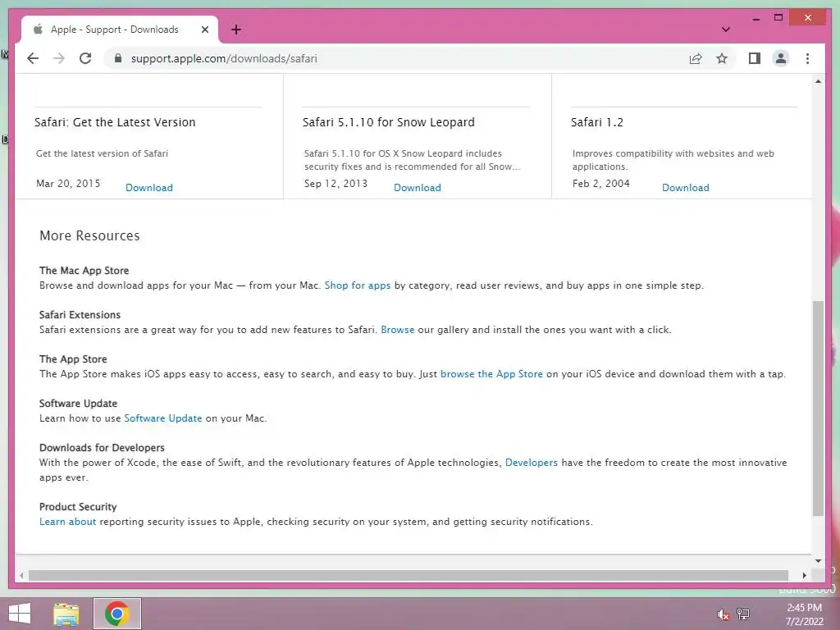
Task: Click Safari: Get the Latest Version heading
Action: [115, 122]
